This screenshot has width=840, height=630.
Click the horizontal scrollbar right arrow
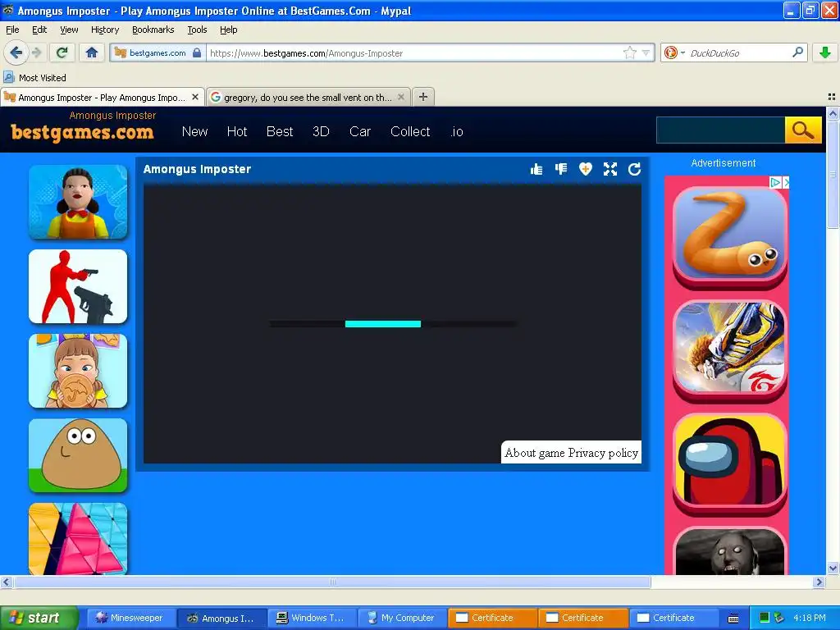(x=819, y=582)
